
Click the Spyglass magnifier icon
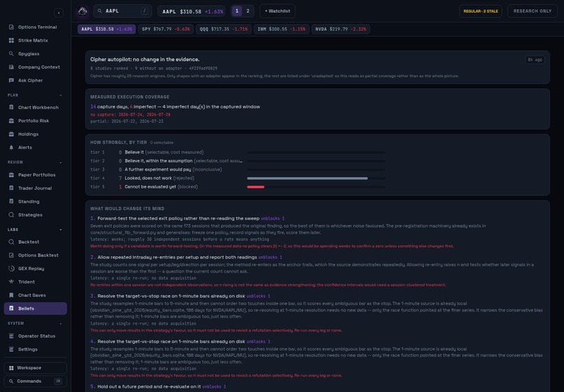pyautogui.click(x=11, y=54)
